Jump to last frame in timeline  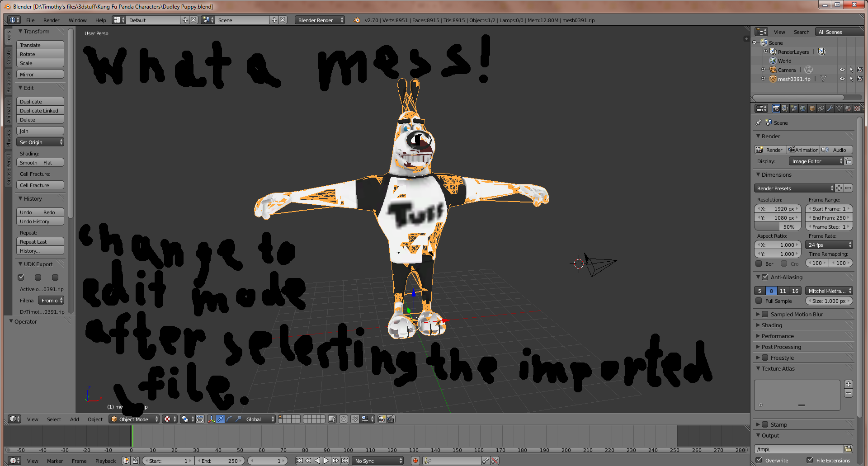[345, 461]
